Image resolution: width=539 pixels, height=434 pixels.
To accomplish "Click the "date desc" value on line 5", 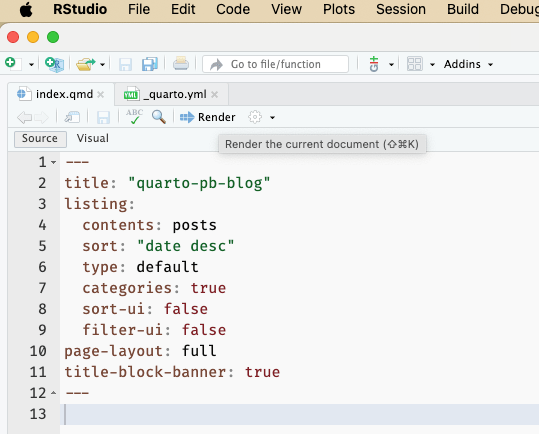I will pos(186,246).
